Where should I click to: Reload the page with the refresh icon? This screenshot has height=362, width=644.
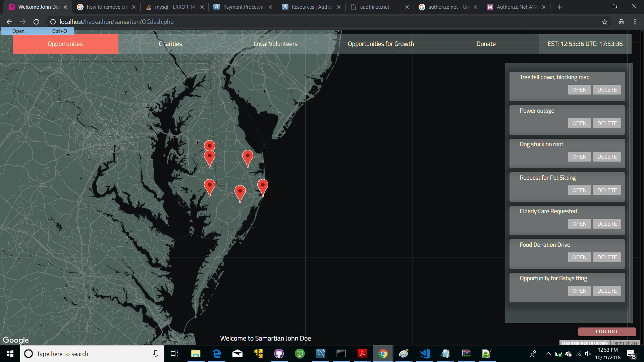[36, 22]
